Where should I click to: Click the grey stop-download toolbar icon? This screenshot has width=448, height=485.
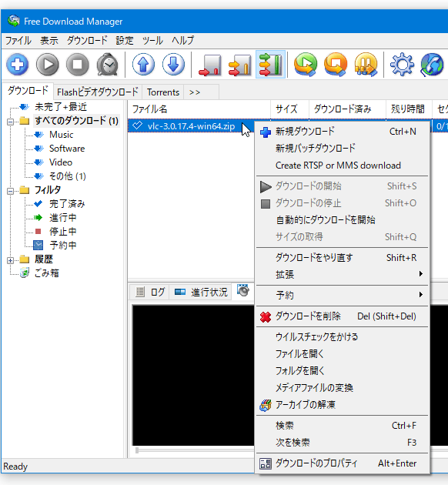point(77,65)
